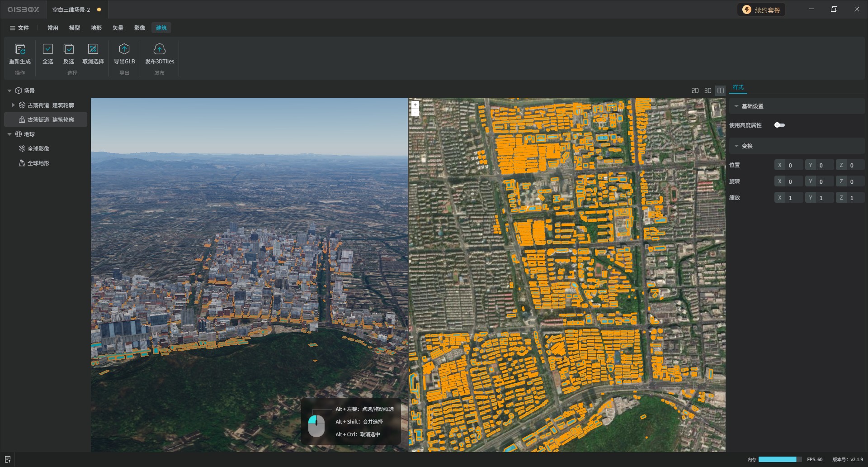Click the Invert Selection (反选) icon
The height and width of the screenshot is (467, 868).
[x=69, y=49]
